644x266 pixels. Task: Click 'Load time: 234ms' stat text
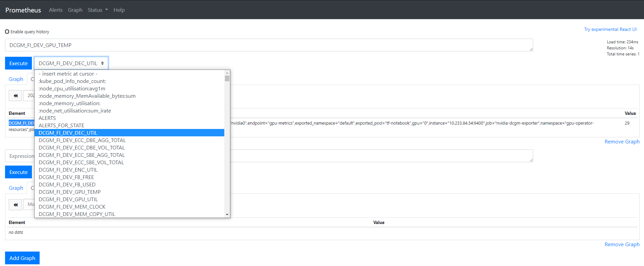coord(623,42)
